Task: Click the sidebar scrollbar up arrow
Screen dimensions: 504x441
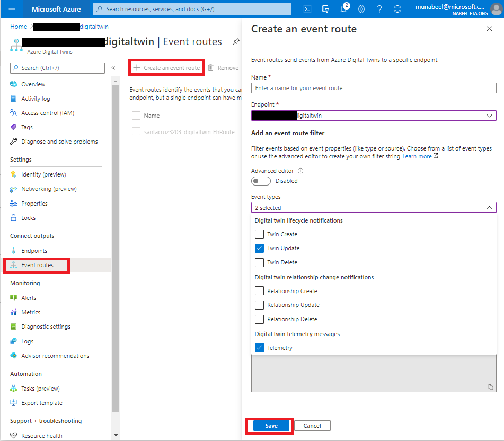Action: 116,81
